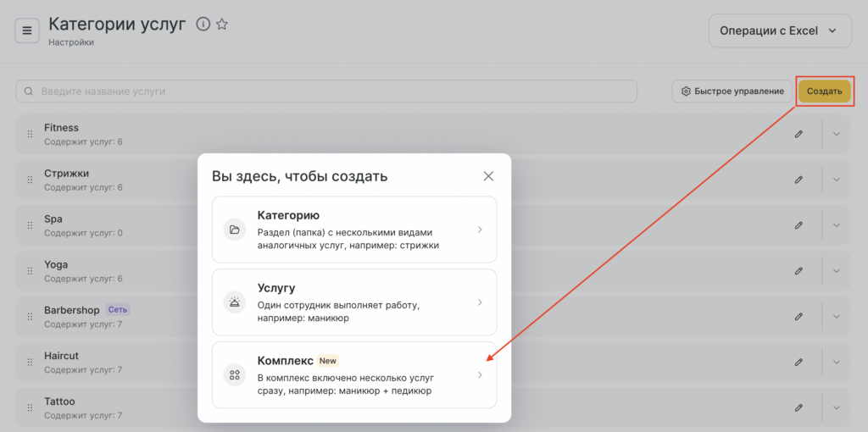The image size is (868, 432).
Task: Click the pencil edit icon for Fitness
Action: 798,134
